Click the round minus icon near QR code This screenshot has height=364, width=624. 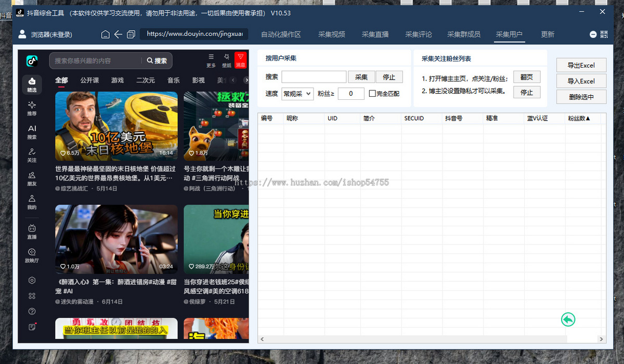coord(593,34)
